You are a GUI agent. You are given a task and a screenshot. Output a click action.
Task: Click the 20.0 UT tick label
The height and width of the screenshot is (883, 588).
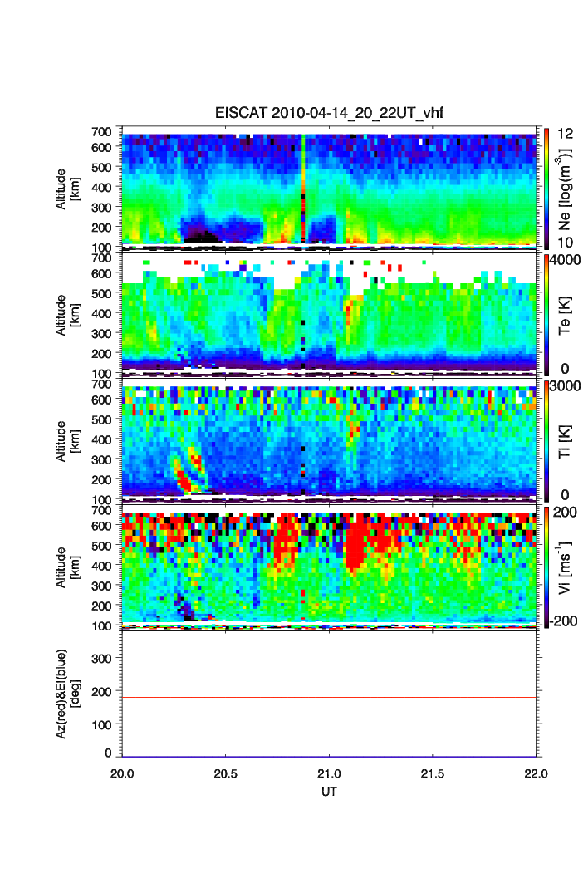(122, 773)
